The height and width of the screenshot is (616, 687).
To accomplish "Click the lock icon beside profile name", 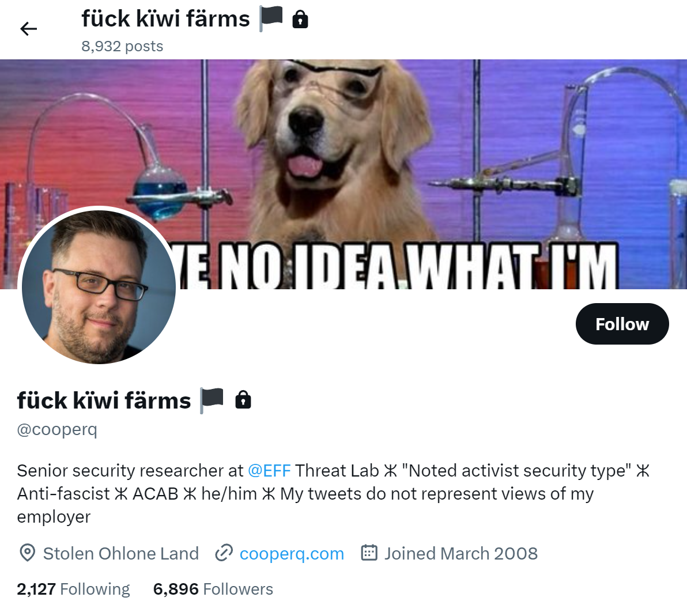I will click(x=243, y=400).
